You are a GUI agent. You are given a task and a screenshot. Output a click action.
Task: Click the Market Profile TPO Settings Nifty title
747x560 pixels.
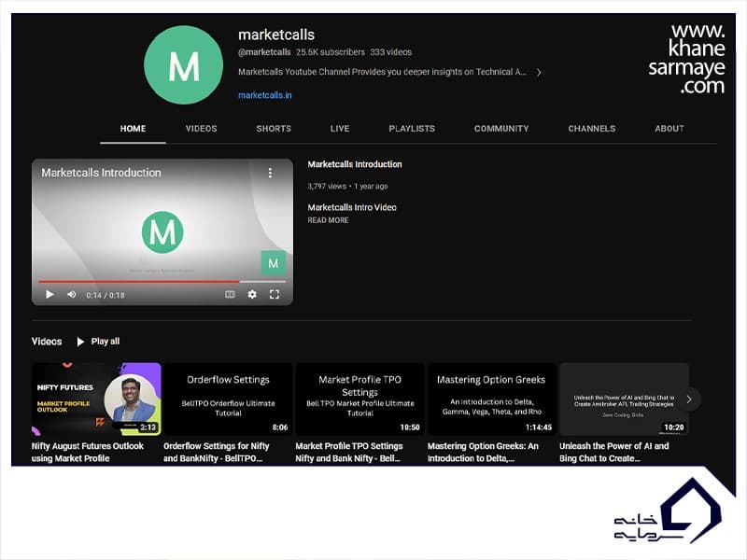349,453
